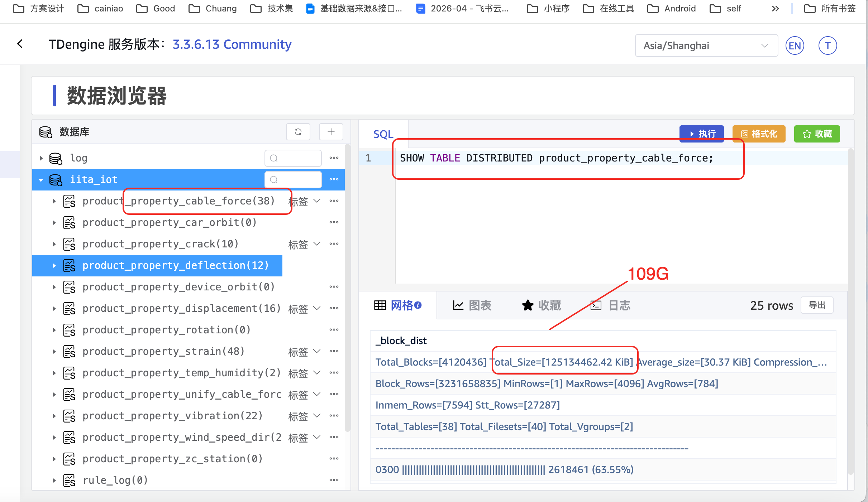Open more options for product_property_crack
The width and height of the screenshot is (868, 502).
coord(334,244)
